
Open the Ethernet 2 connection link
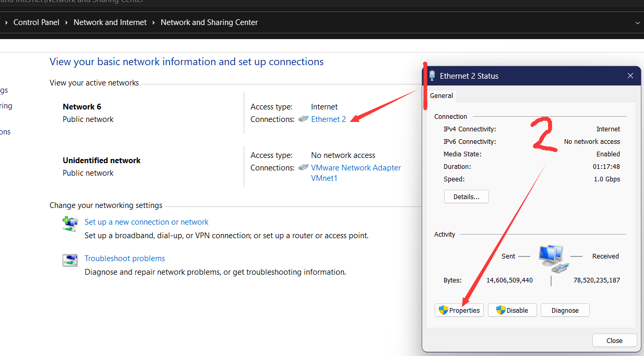pos(328,119)
